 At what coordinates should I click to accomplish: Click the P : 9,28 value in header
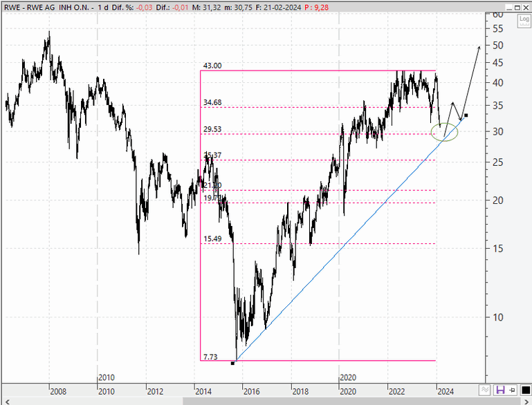(317, 8)
